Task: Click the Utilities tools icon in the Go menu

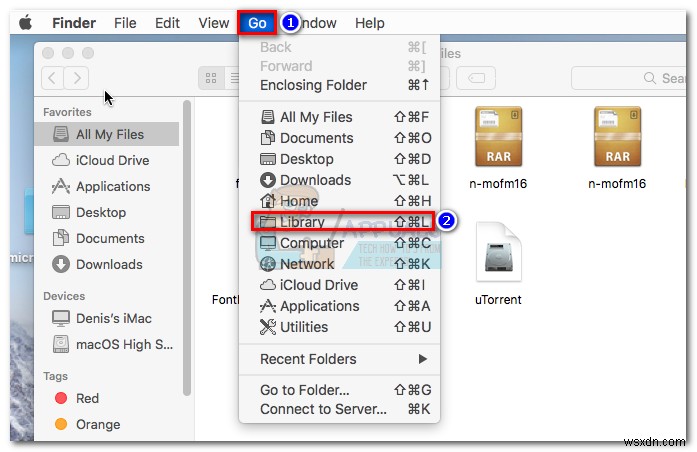Action: (268, 327)
